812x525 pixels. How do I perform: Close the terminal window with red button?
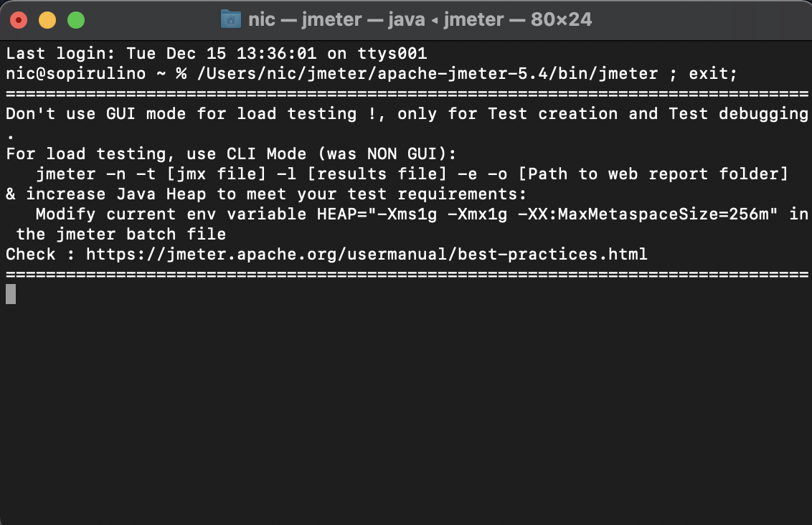(x=19, y=20)
